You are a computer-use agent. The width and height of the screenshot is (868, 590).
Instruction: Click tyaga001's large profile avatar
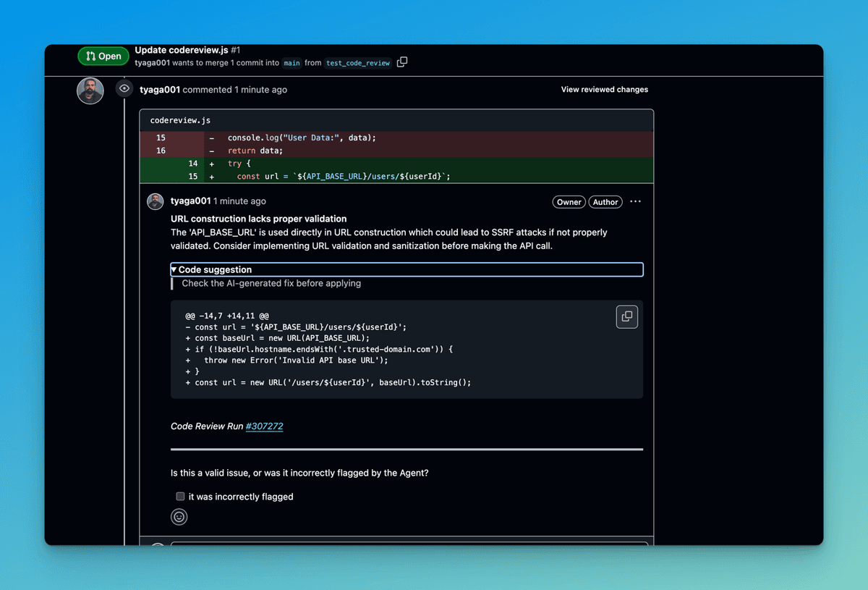coord(90,90)
